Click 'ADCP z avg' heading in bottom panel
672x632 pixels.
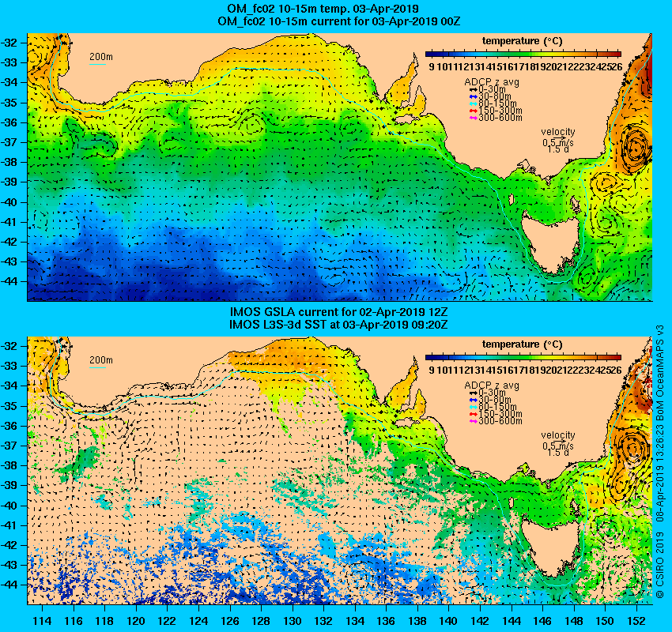(492, 386)
